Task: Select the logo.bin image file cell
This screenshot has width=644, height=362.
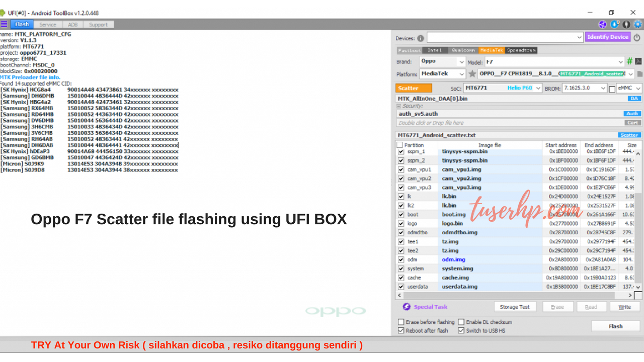Action: click(x=490, y=223)
